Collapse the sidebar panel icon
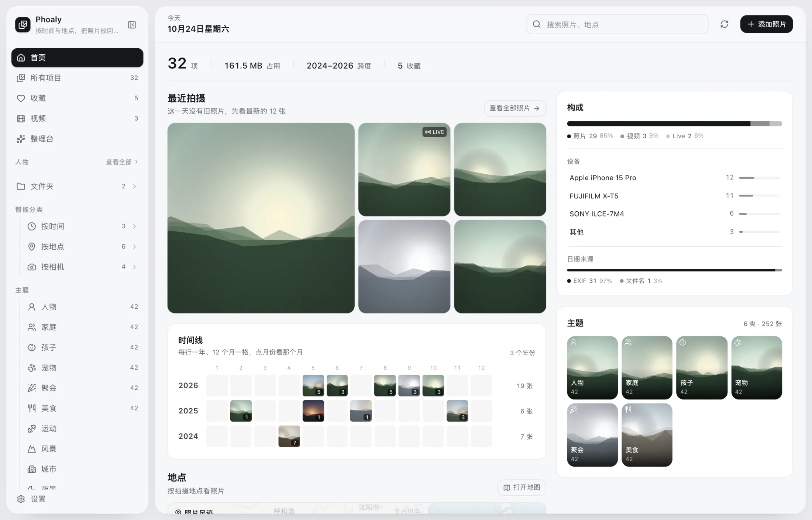Viewport: 812px width, 520px height. 132,25
